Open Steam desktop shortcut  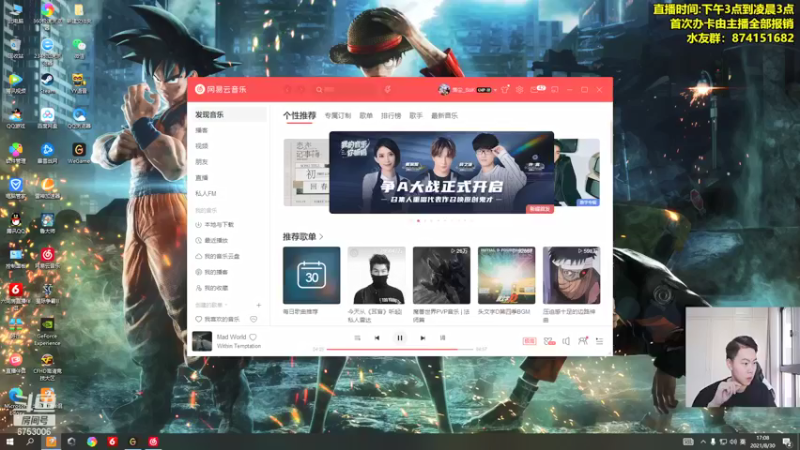47,82
